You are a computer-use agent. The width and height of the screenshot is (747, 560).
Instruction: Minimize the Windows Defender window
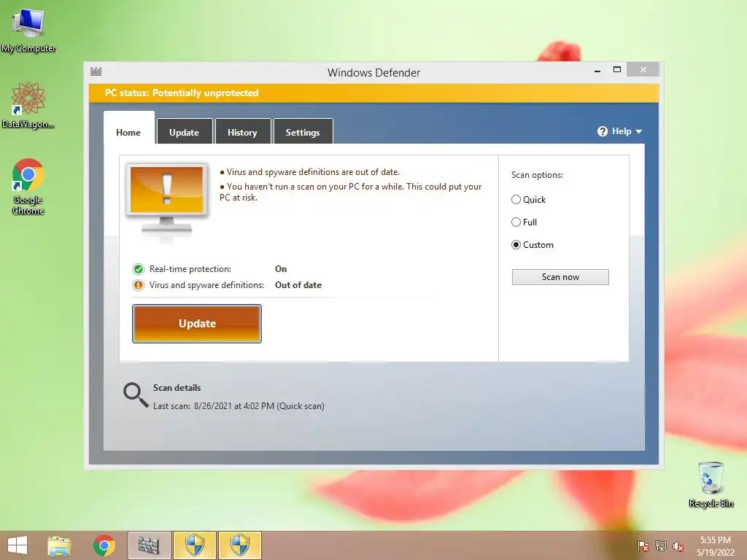click(x=597, y=71)
